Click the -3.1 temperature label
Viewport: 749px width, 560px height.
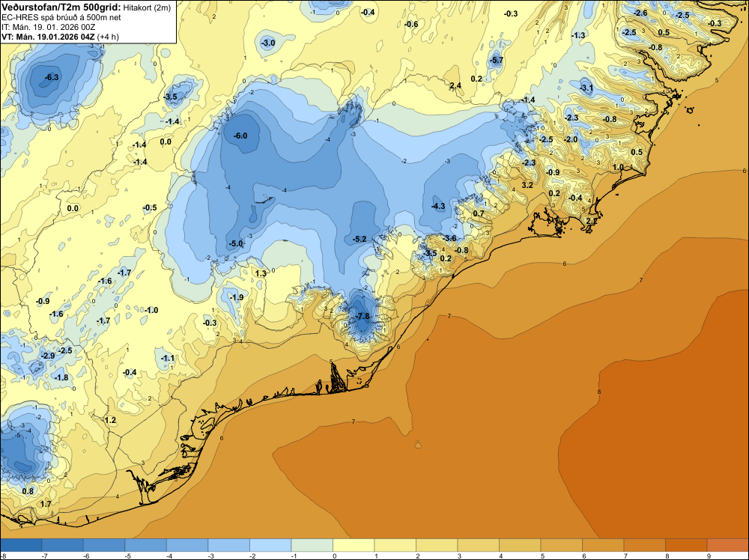[586, 88]
